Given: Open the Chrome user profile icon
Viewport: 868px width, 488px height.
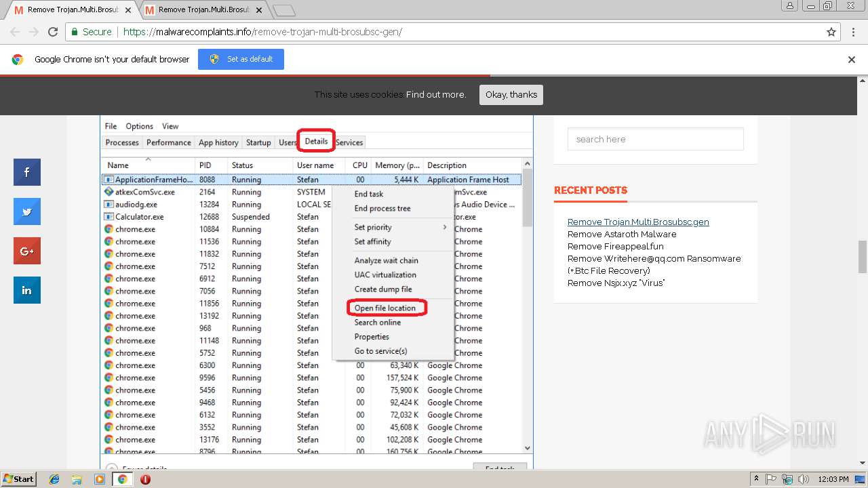Looking at the screenshot, I should (789, 5).
